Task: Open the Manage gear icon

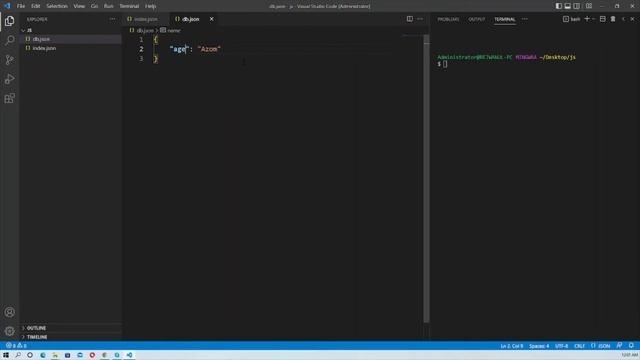Action: pyautogui.click(x=9, y=331)
